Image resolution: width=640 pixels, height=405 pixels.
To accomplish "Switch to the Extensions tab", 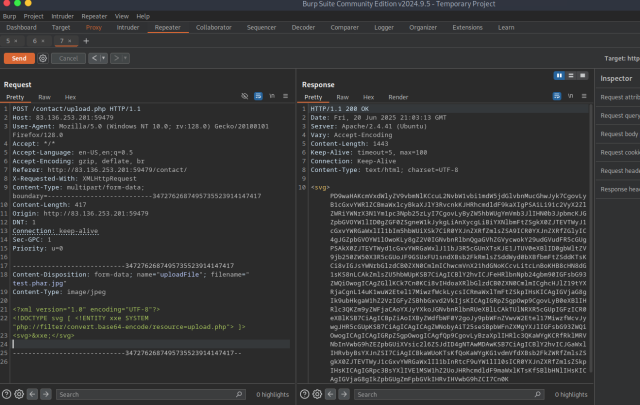I will pyautogui.click(x=467, y=27).
